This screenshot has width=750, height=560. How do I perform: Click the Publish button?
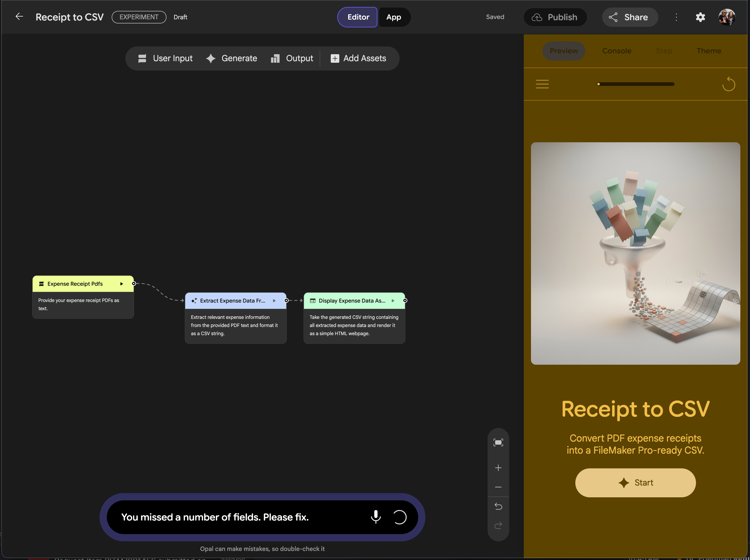click(x=555, y=17)
